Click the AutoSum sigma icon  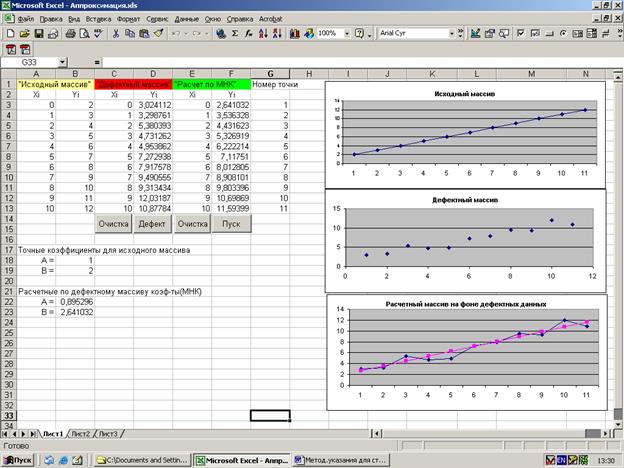click(x=235, y=33)
